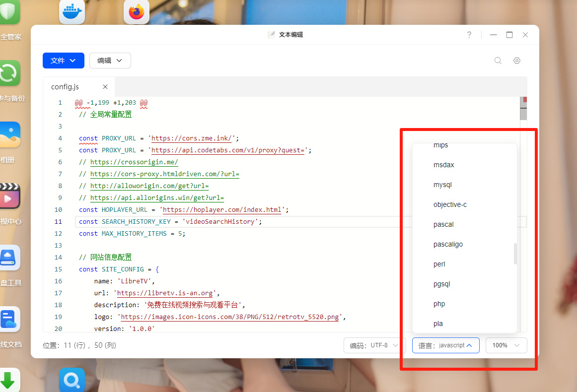
Task: Minimize the text editor window
Action: (494, 35)
